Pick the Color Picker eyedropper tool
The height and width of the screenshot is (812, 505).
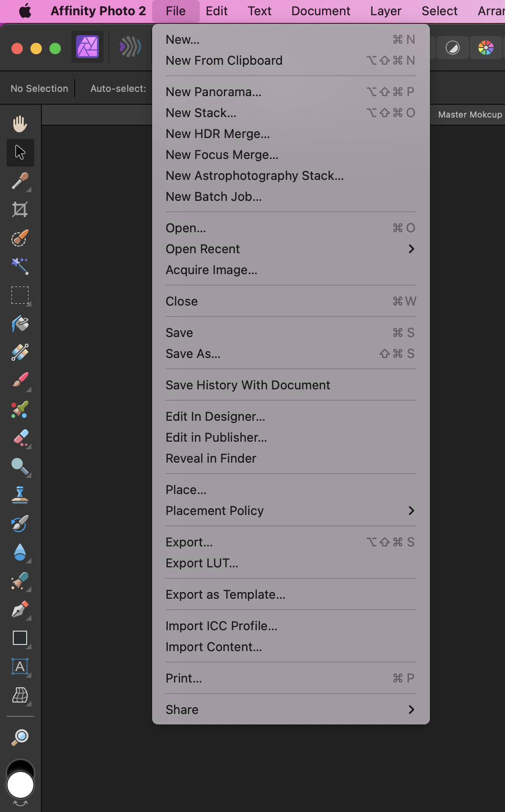(20, 181)
